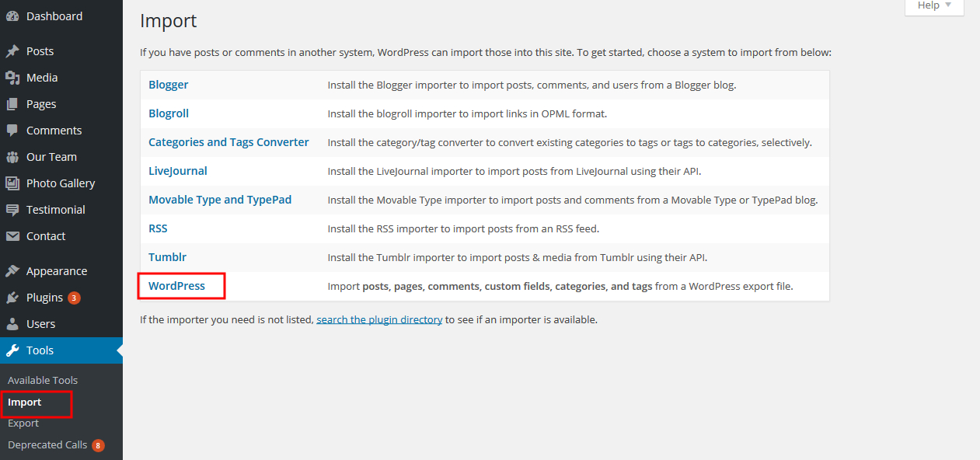Click the Tumblr API description text
Viewport: 980px width, 460px height.
pos(517,257)
